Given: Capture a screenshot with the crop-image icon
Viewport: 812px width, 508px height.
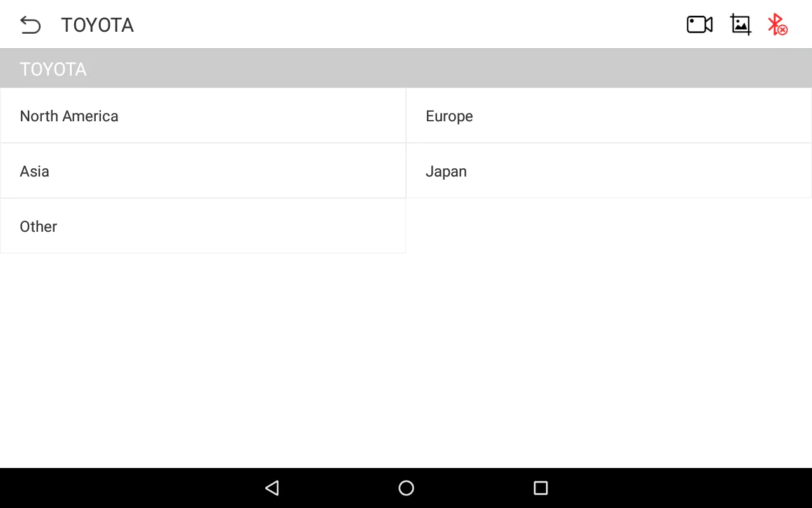Looking at the screenshot, I should pos(740,24).
